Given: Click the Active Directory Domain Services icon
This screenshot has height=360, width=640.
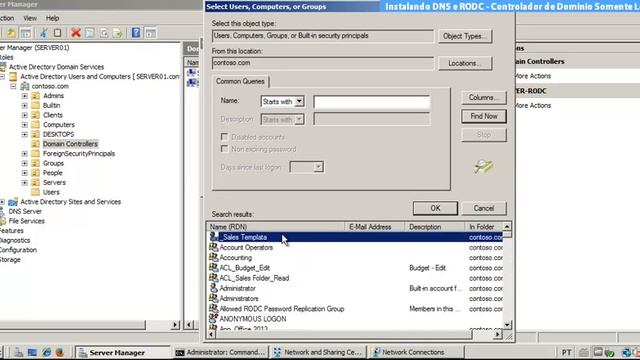Looking at the screenshot, I should [3, 67].
